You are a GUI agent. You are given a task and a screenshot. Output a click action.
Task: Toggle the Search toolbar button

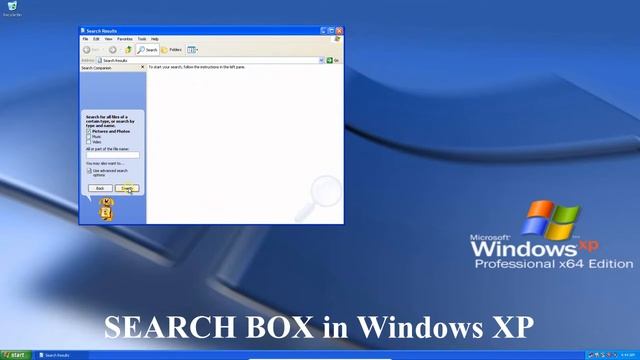click(x=147, y=50)
